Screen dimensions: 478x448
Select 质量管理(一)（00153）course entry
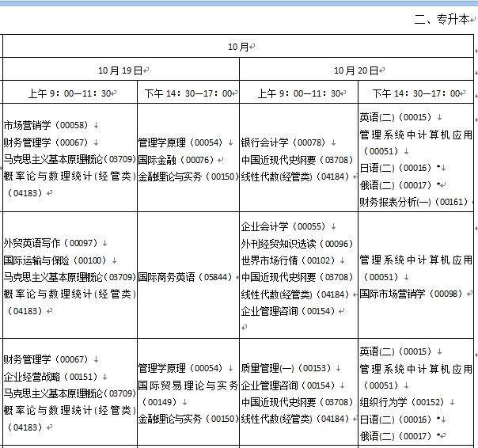[x=286, y=368]
